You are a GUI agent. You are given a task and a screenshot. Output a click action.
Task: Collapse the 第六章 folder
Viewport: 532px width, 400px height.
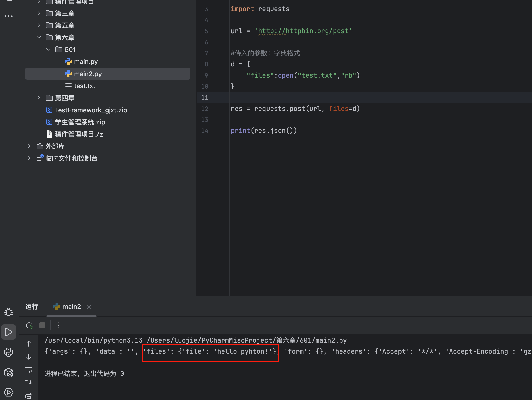coord(39,37)
